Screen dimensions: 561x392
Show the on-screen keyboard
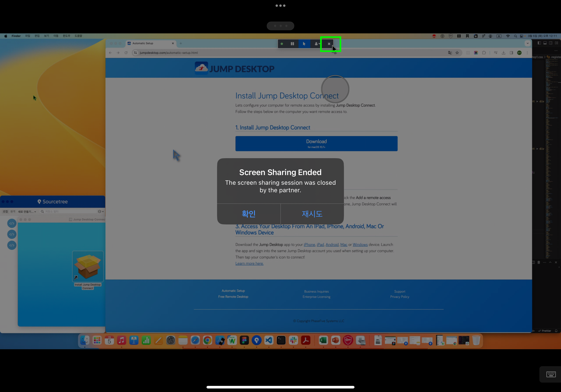pos(551,374)
